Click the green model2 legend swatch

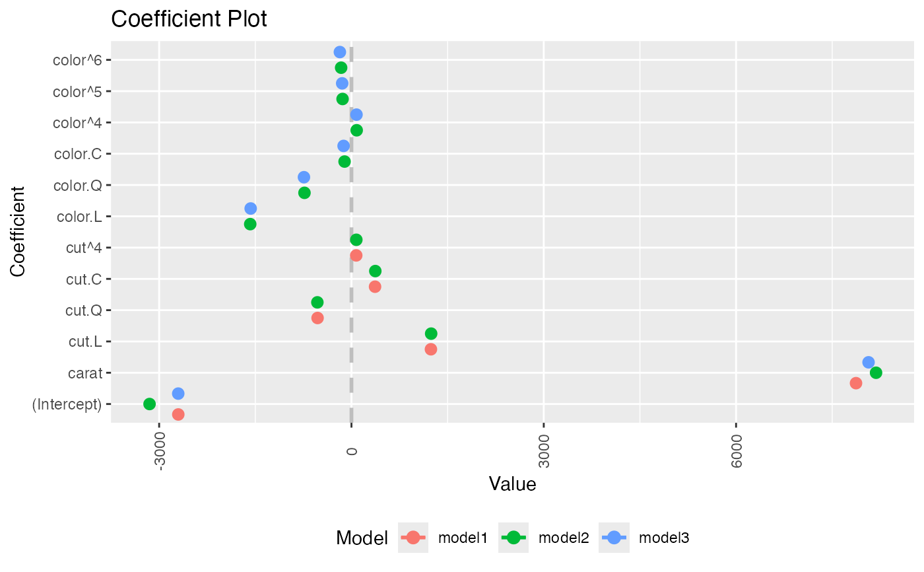513,538
